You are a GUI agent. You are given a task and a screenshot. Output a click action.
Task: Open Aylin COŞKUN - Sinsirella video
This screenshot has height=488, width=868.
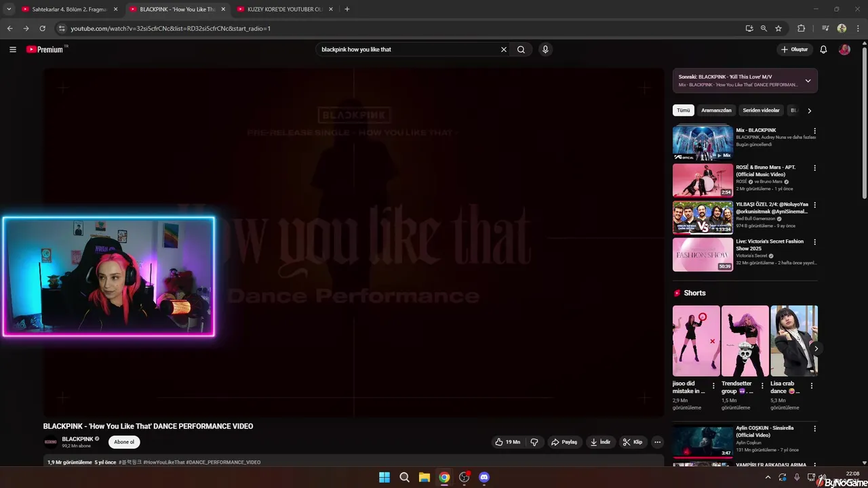pyautogui.click(x=703, y=441)
